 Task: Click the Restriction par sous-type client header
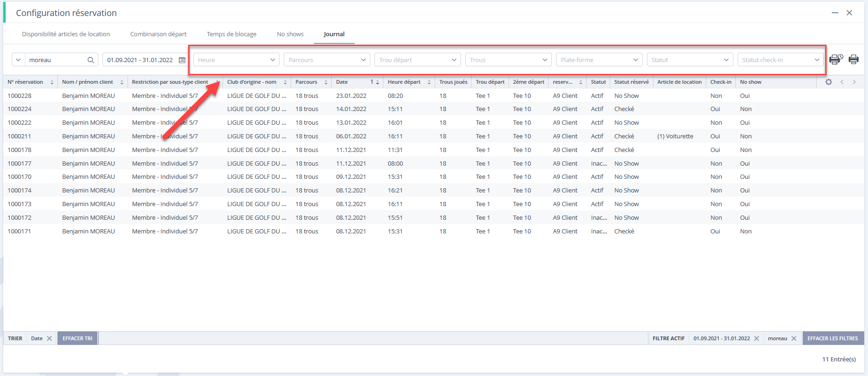170,82
